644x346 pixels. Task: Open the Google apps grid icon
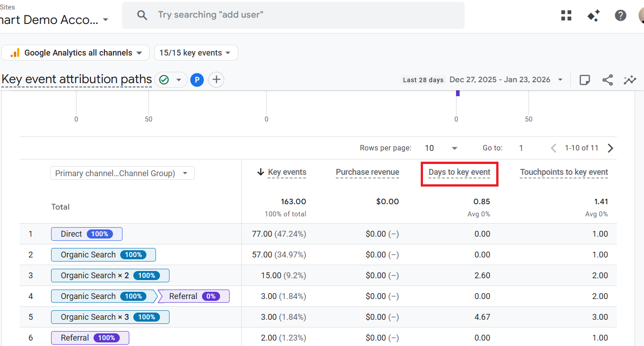coord(566,15)
